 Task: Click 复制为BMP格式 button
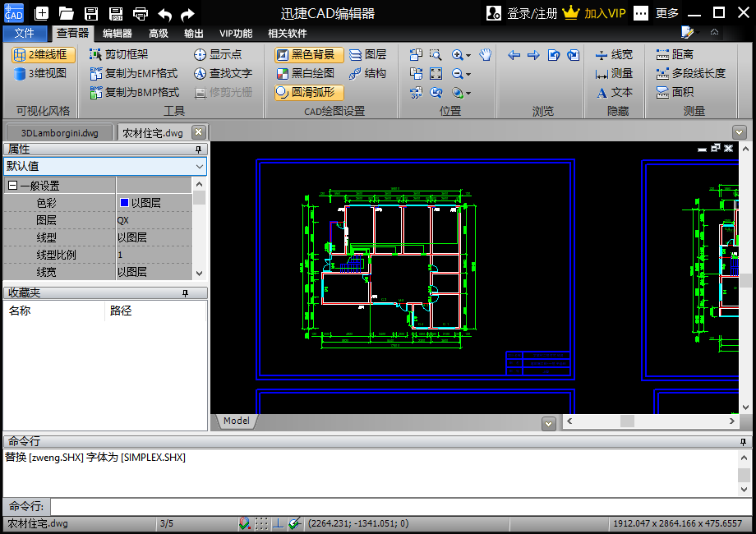135,92
